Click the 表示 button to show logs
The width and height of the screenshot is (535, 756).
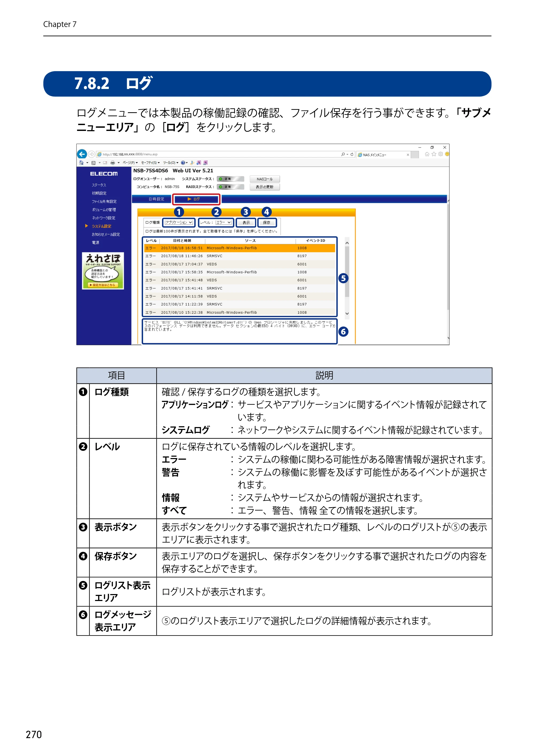[246, 223]
